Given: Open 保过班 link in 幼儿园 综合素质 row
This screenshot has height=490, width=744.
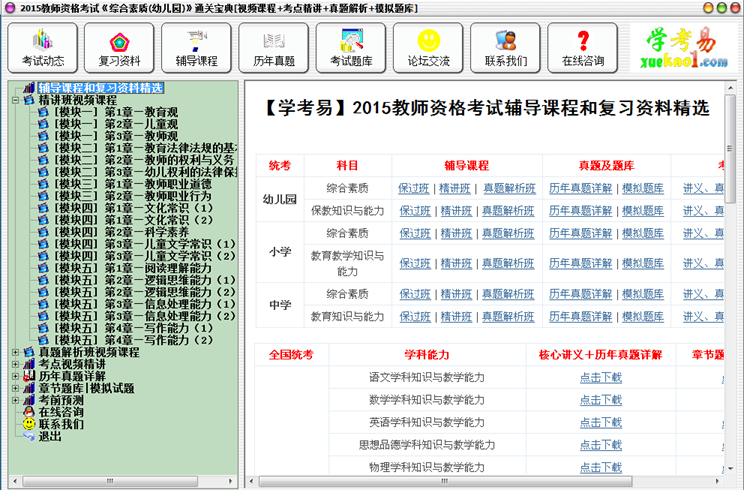Looking at the screenshot, I should [x=413, y=188].
